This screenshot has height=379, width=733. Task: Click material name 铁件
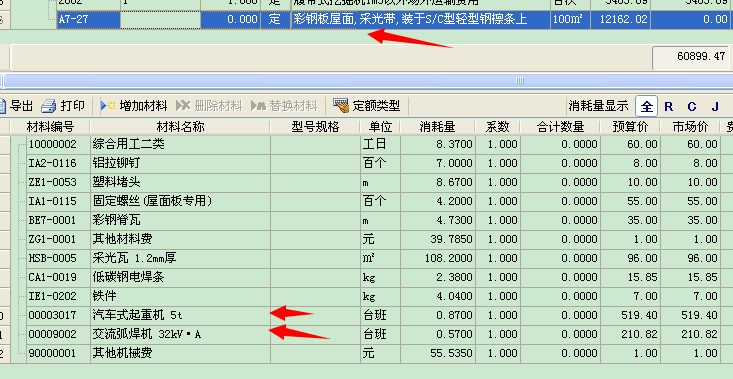point(104,296)
